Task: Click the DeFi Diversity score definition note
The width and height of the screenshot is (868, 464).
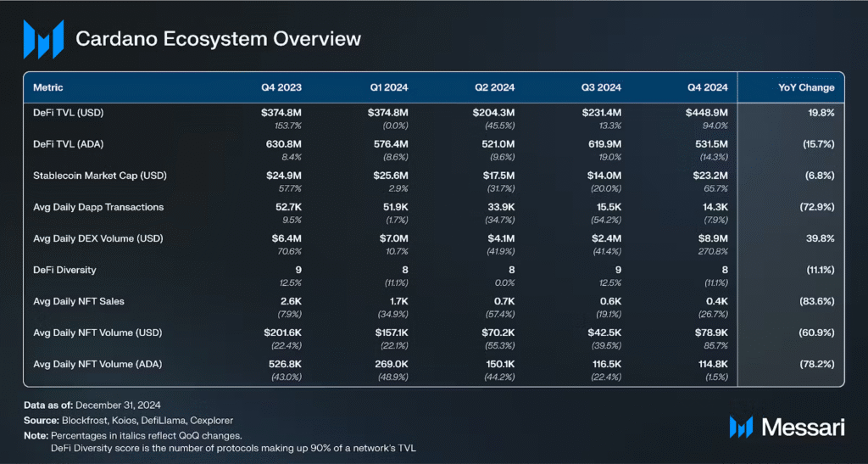Action: [x=233, y=447]
